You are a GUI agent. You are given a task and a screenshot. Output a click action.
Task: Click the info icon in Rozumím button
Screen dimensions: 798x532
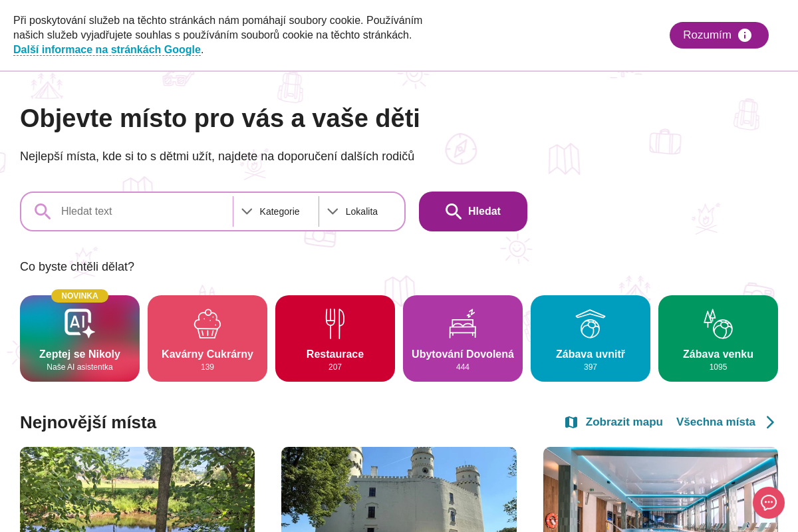745,35
